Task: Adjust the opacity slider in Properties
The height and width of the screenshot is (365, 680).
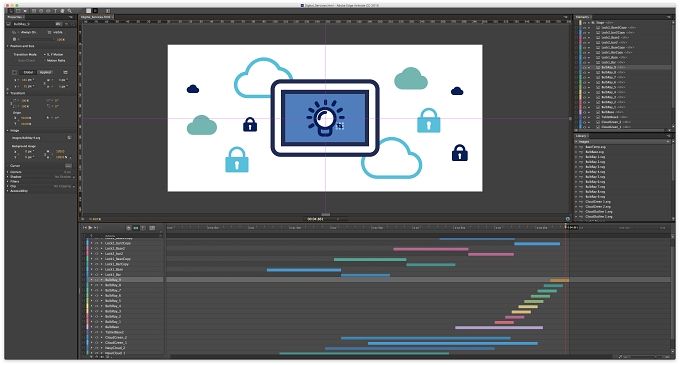Action: [38, 39]
